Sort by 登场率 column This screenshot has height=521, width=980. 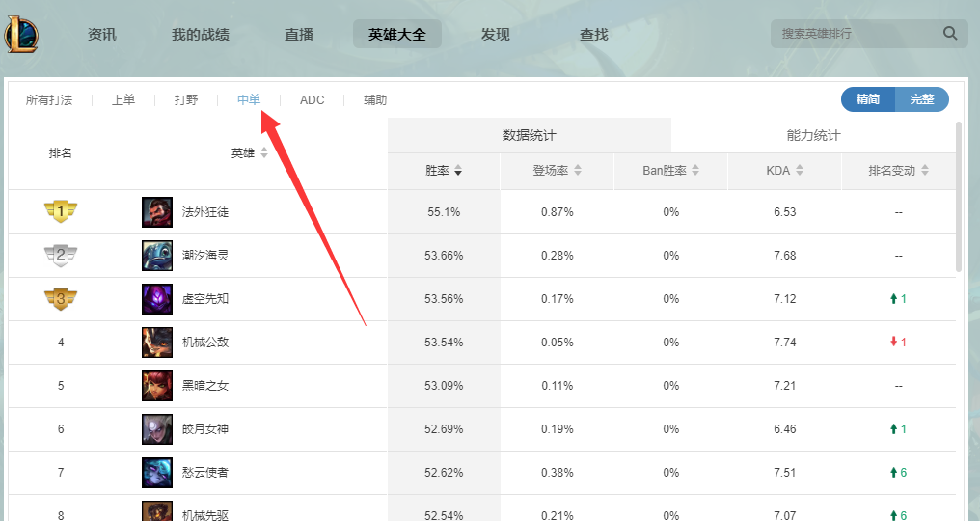557,171
